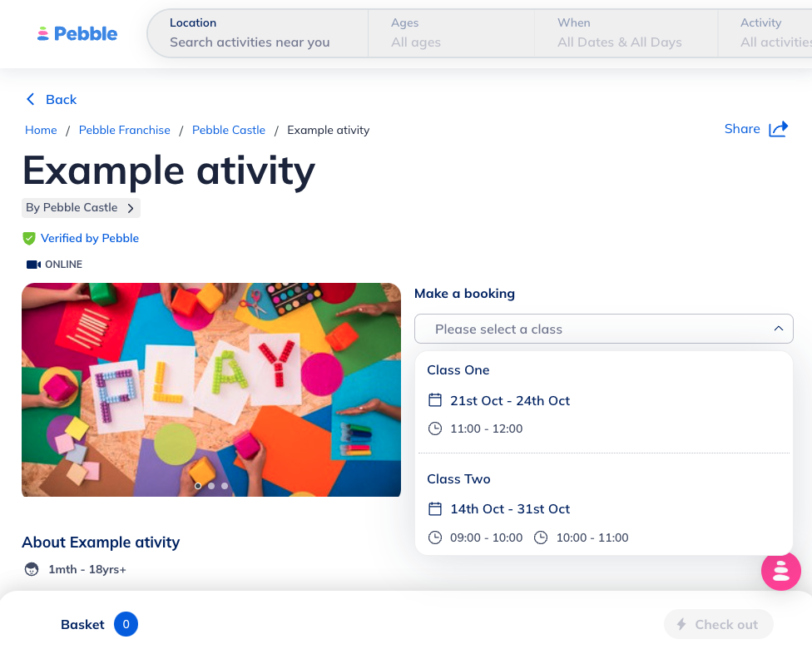The width and height of the screenshot is (812, 654).
Task: Click the Pebble logo
Action: click(x=77, y=34)
